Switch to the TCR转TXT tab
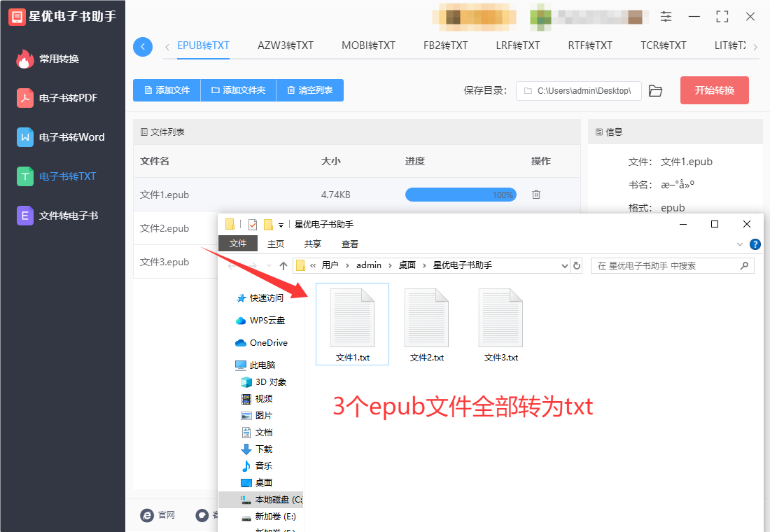770x532 pixels. tap(663, 45)
